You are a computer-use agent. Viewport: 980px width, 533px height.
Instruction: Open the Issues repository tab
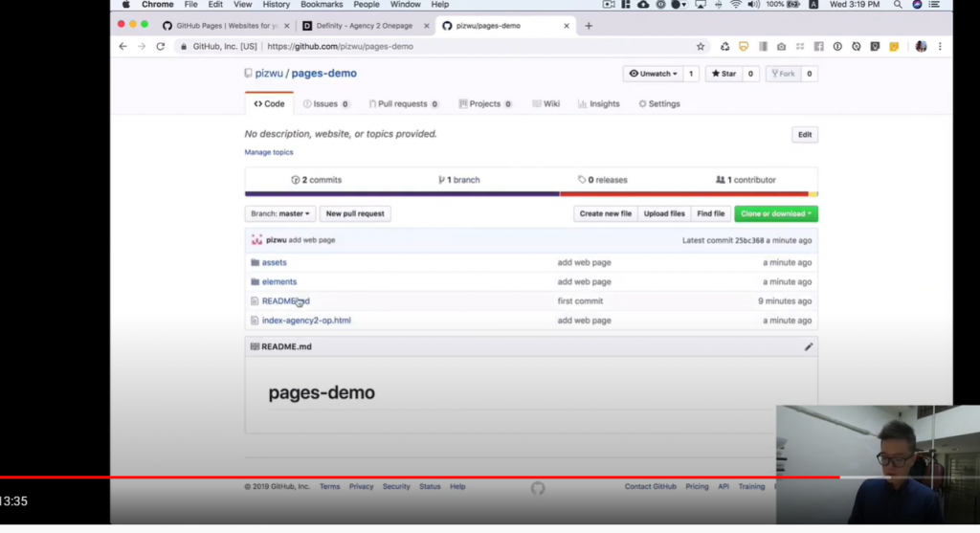tap(325, 103)
